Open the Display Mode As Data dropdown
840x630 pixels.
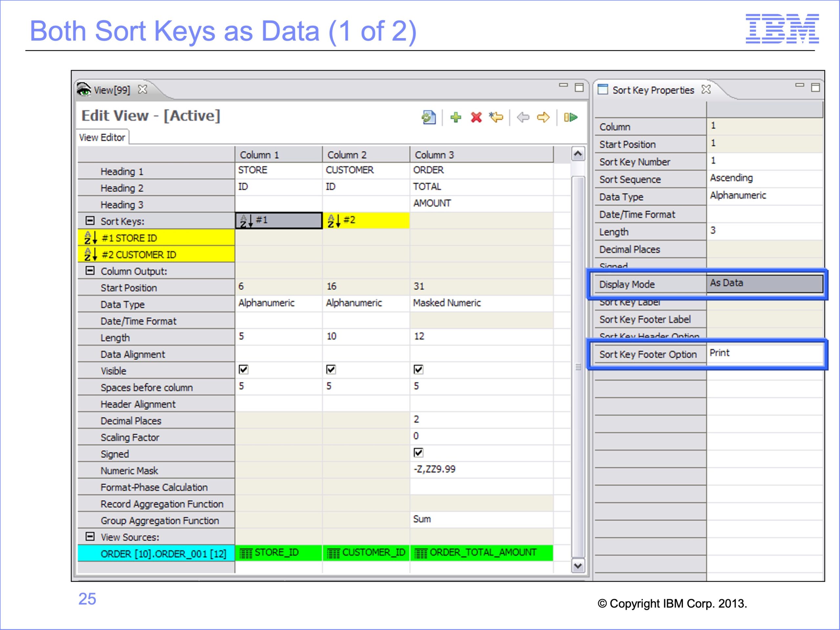tap(765, 283)
